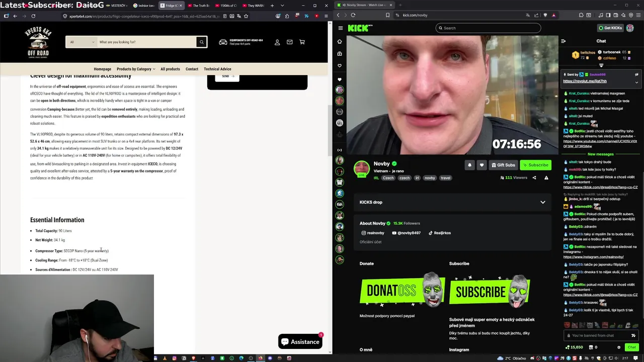Open the weather widget in taskbar
The image size is (644, 362).
click(512, 358)
